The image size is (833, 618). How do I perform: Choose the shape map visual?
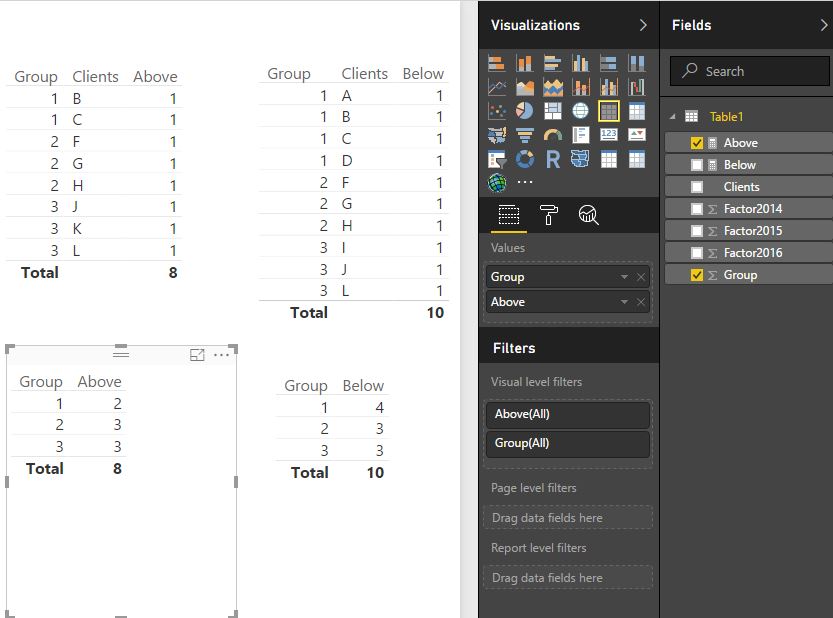581,159
